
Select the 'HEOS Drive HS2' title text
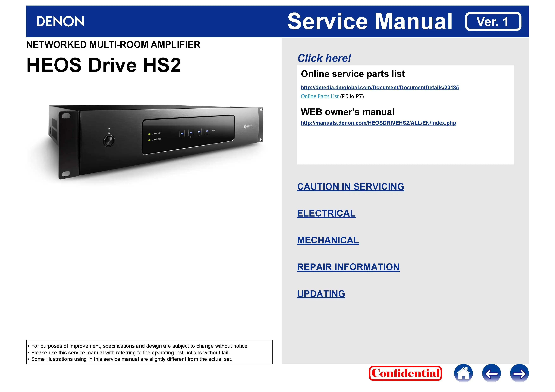coord(103,65)
